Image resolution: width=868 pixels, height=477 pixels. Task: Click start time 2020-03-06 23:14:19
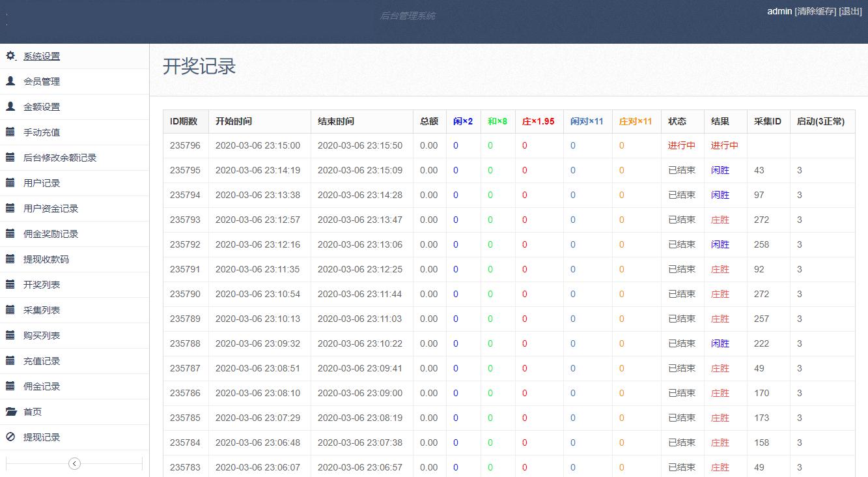pyautogui.click(x=258, y=170)
